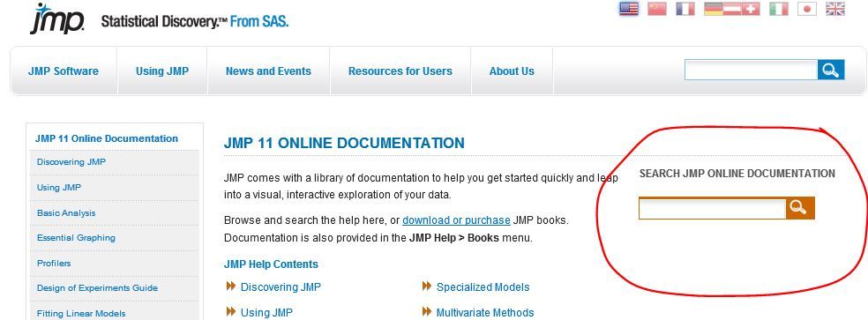Open JMP 11 Online Documentation sidebar heading

click(x=106, y=138)
